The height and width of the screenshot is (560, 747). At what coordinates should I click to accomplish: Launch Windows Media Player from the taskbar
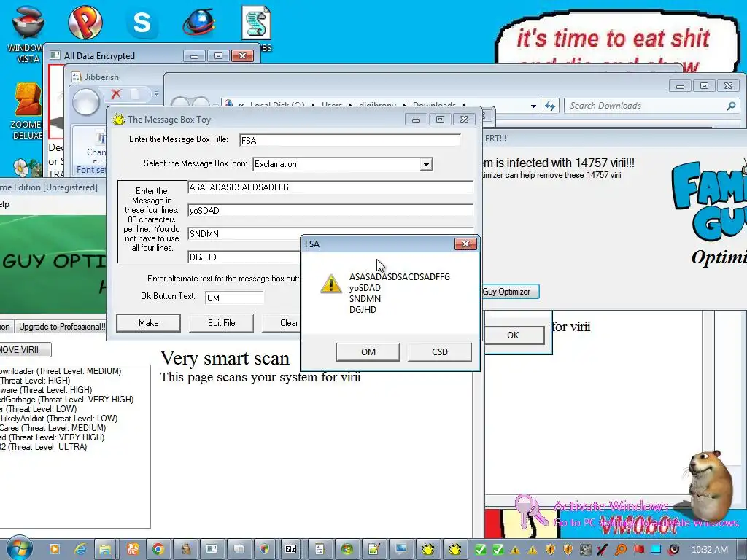[x=54, y=550]
